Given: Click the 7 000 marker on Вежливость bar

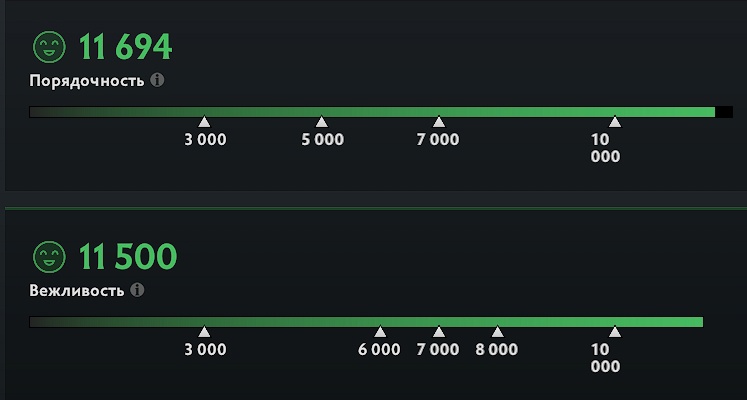Looking at the screenshot, I should tap(439, 331).
